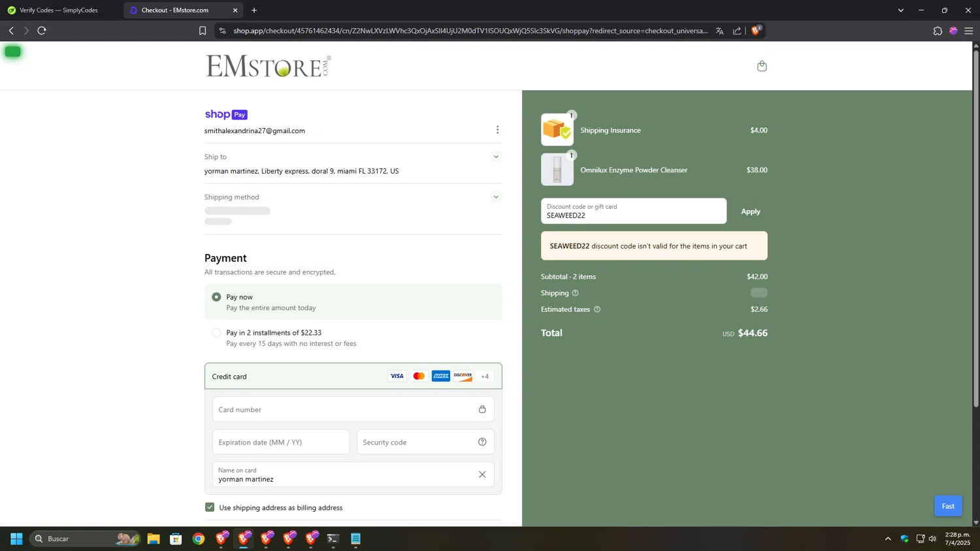Image resolution: width=980 pixels, height=551 pixels.
Task: Click the American Express icon
Action: [441, 376]
